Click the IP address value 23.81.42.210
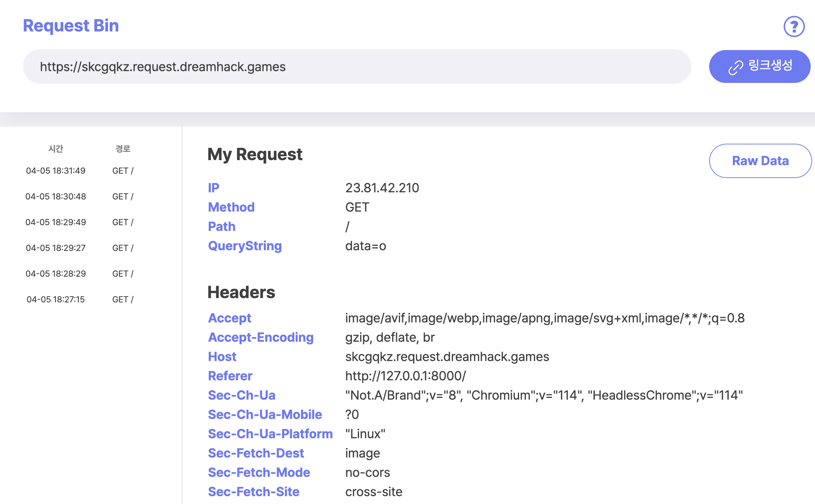Screen dimensions: 815x504 pos(382,188)
